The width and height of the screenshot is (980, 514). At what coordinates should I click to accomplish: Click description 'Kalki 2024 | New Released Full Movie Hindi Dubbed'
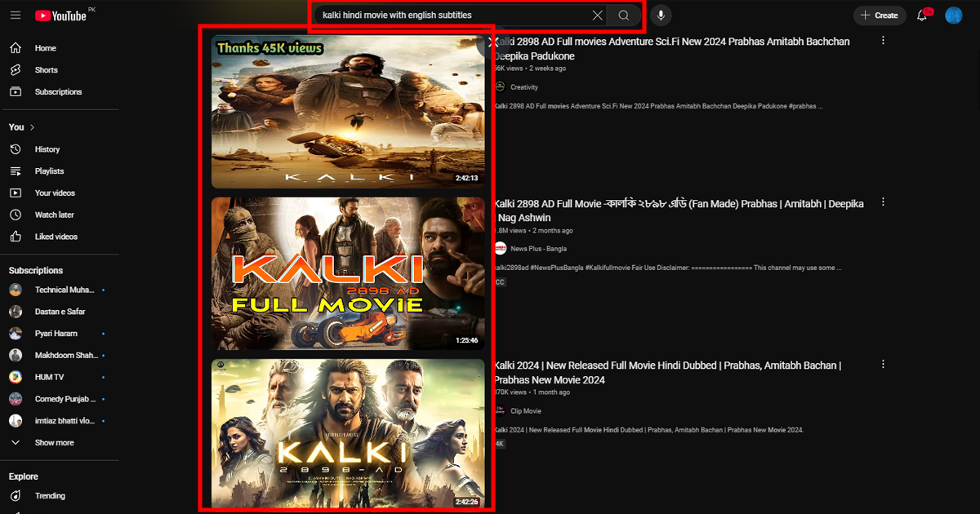pyautogui.click(x=649, y=430)
